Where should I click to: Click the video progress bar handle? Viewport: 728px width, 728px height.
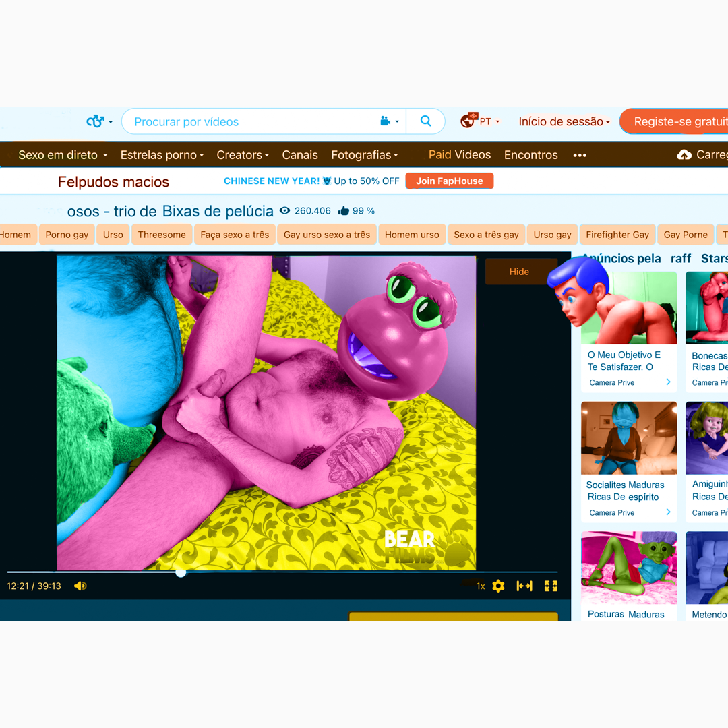coord(181,573)
